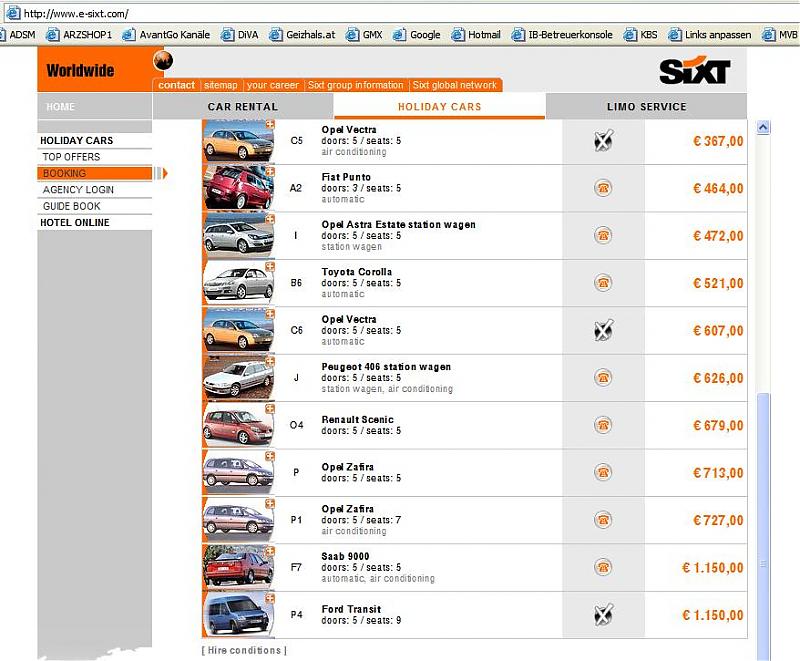Image resolution: width=800 pixels, height=661 pixels.
Task: Click the Toyota Corolla car name
Action: click(357, 272)
